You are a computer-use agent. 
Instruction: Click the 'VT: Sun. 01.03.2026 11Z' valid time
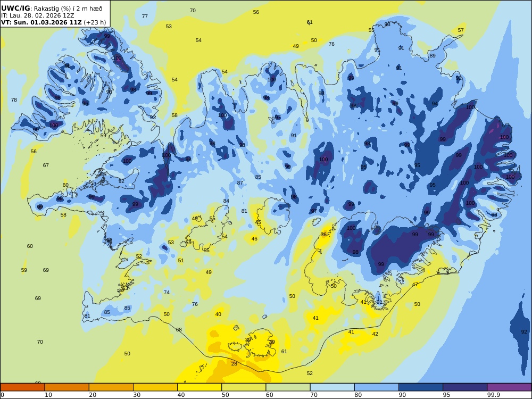(41, 22)
